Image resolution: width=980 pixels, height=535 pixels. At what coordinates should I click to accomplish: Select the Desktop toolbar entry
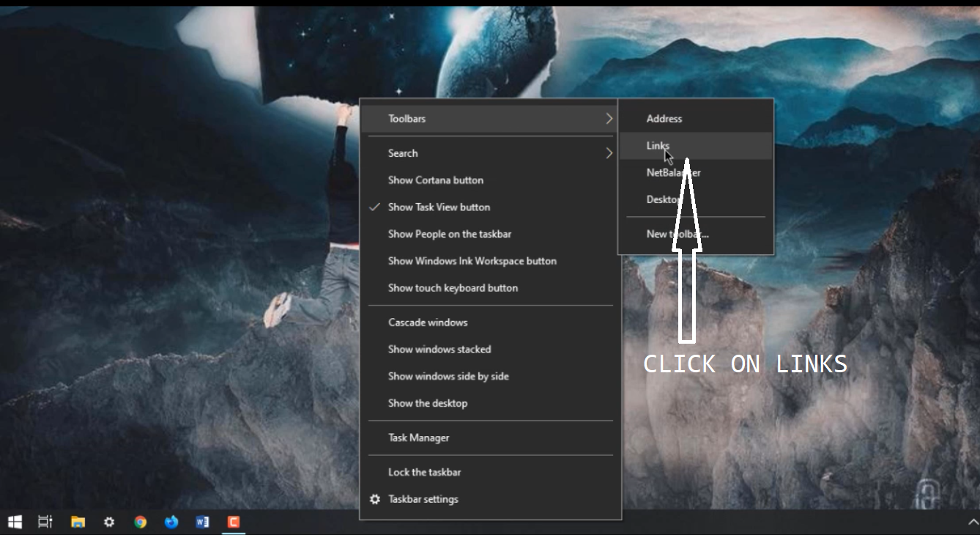(696, 200)
